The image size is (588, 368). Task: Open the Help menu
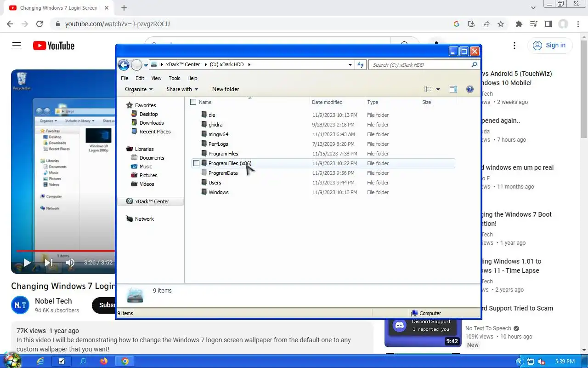tap(192, 78)
